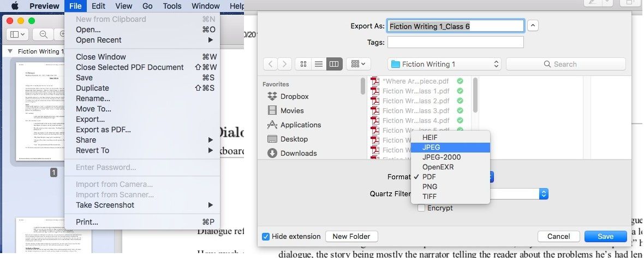Switch file browser to column view

pos(334,64)
